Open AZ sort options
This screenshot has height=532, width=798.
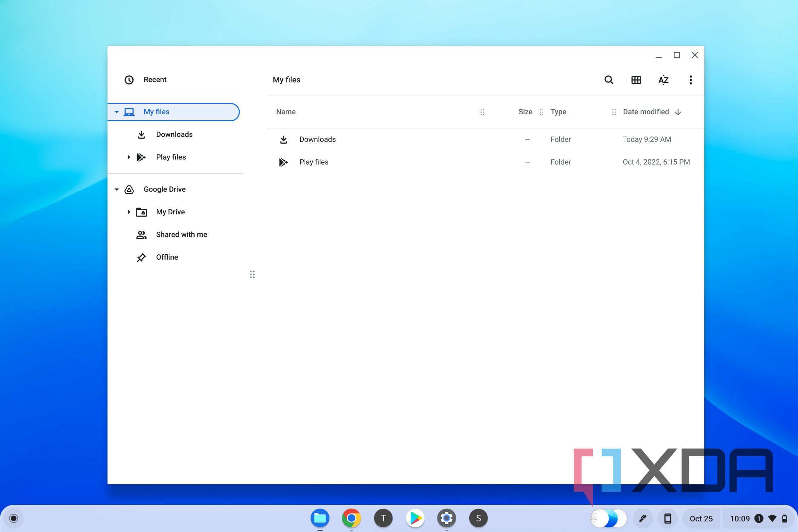click(663, 80)
